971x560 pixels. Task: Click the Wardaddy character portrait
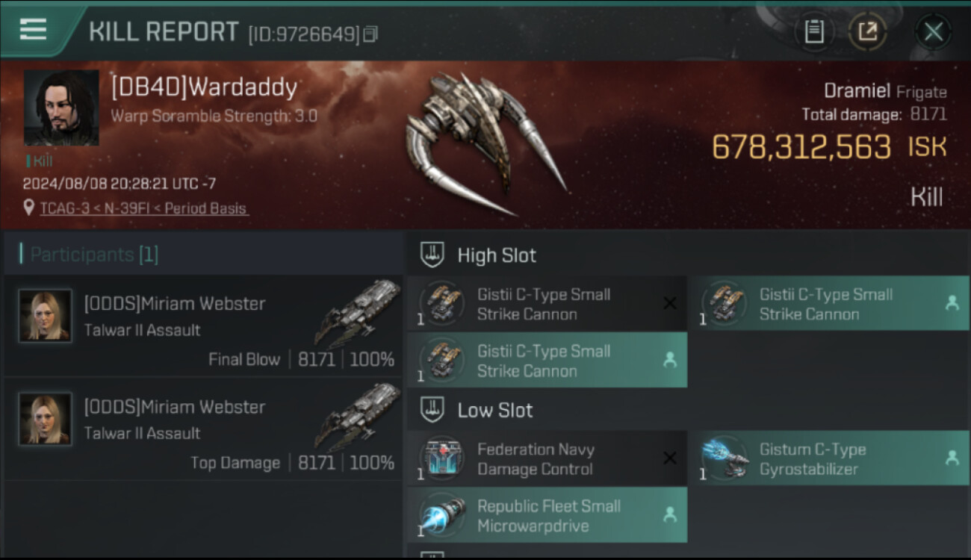click(61, 108)
